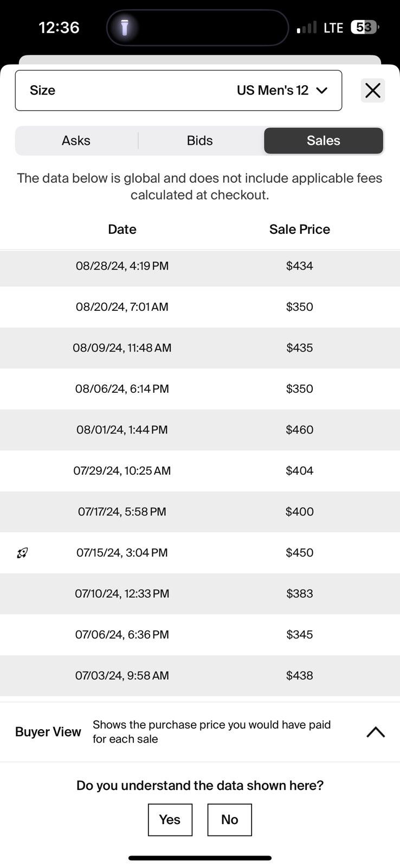Answer Yes to understanding the data
This screenshot has height=868, width=400.
pos(170,820)
